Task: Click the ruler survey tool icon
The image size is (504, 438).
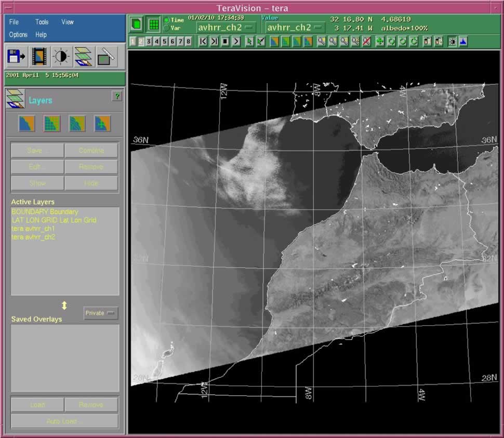Action: (107, 56)
